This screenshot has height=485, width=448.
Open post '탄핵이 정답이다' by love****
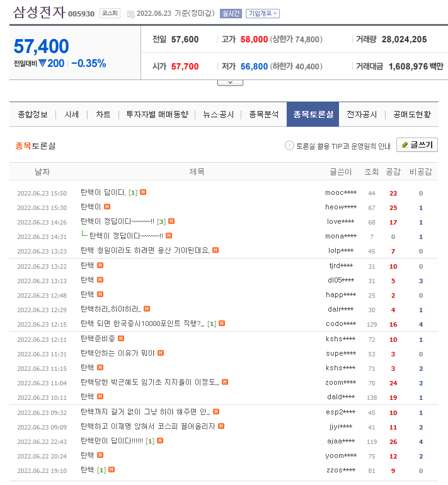pos(117,221)
